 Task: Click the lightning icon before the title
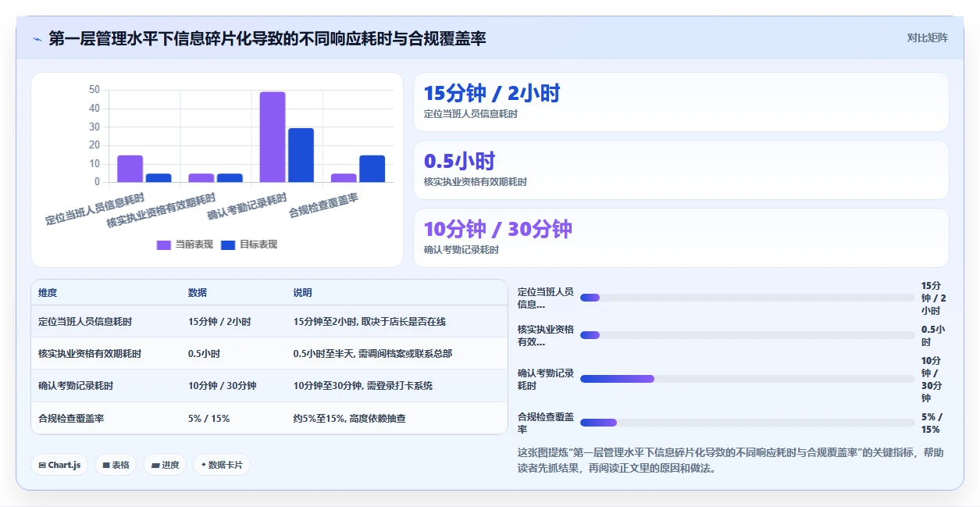(x=37, y=38)
